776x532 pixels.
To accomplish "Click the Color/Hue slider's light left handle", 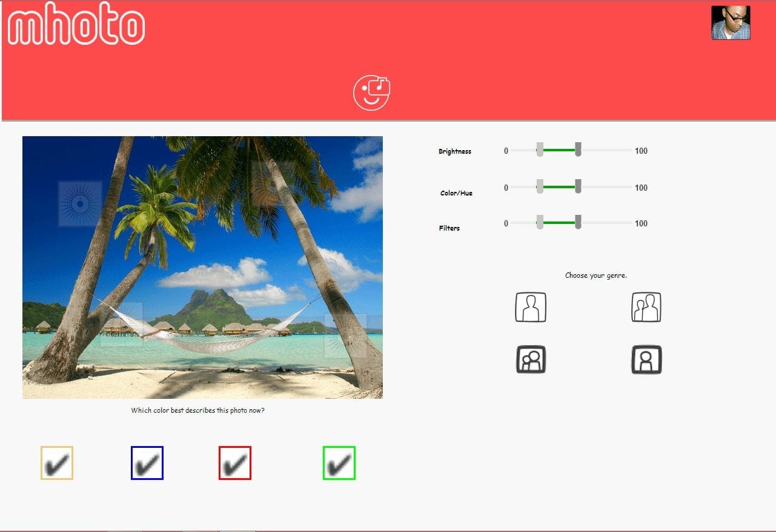I will tap(540, 186).
